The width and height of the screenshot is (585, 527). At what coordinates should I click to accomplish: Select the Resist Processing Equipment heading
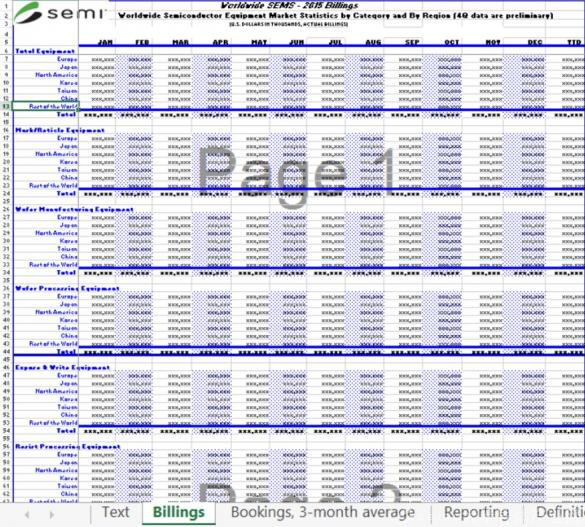(68, 446)
